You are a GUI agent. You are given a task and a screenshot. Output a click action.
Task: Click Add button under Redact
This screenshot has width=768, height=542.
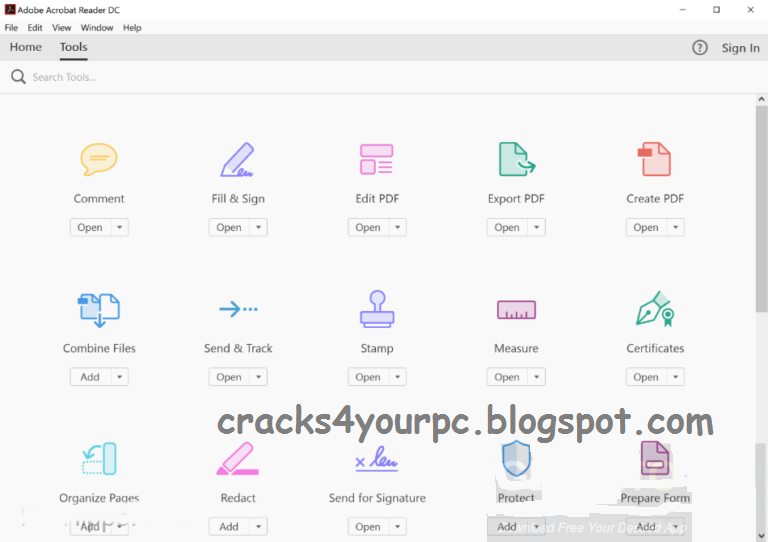pyautogui.click(x=229, y=527)
